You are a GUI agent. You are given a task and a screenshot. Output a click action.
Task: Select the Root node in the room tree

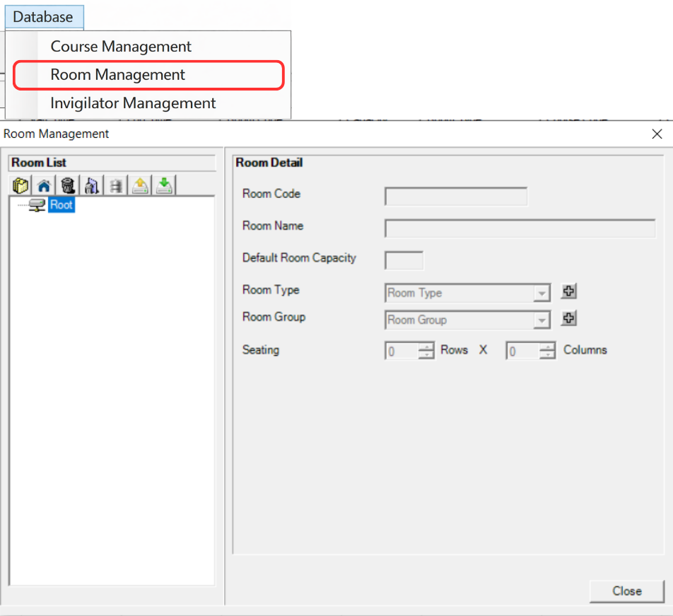click(x=62, y=205)
